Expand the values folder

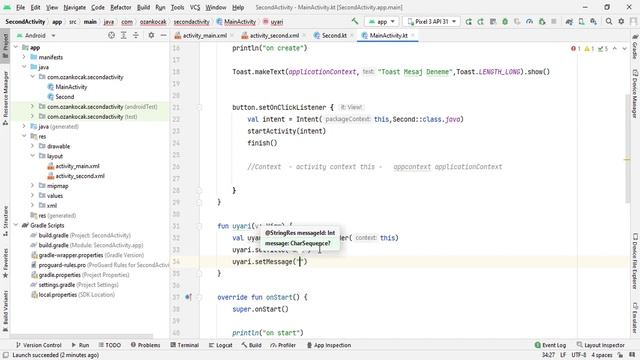point(32,196)
